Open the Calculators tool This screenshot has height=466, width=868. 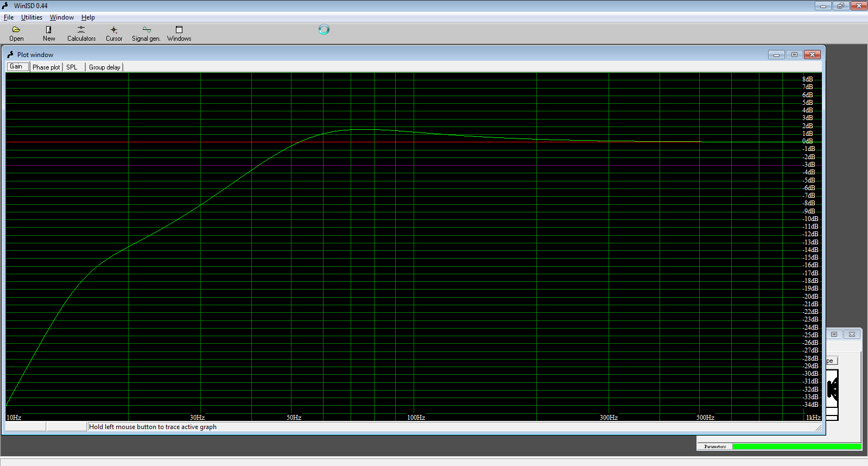(81, 34)
